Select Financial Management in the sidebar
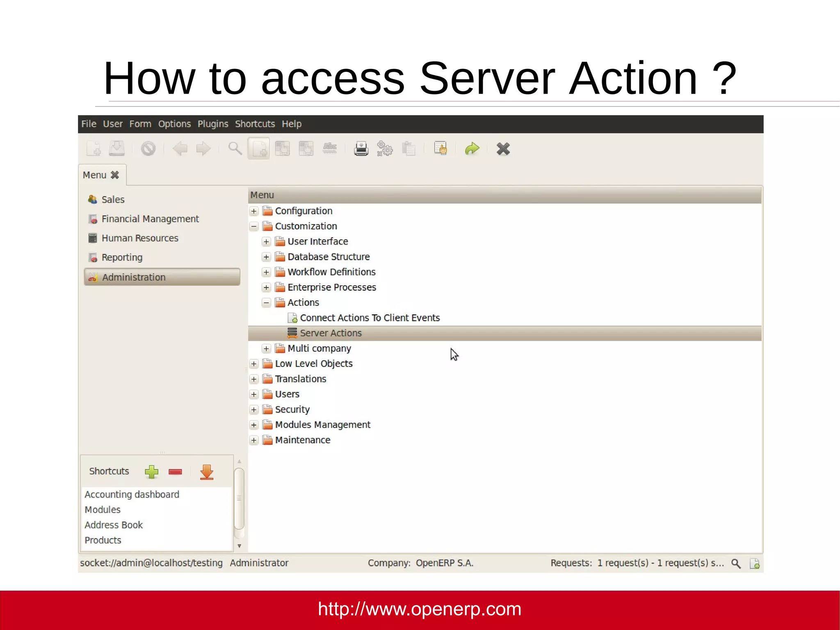Viewport: 840px width, 630px height. pyautogui.click(x=162, y=219)
